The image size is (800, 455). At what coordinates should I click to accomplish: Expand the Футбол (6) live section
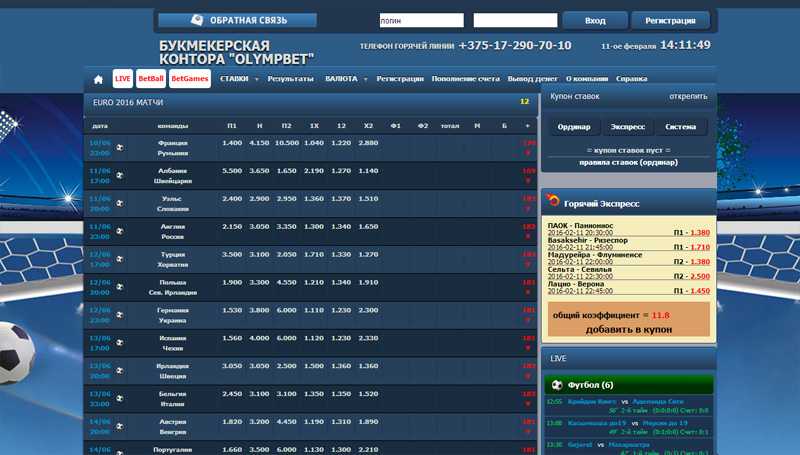pos(629,385)
